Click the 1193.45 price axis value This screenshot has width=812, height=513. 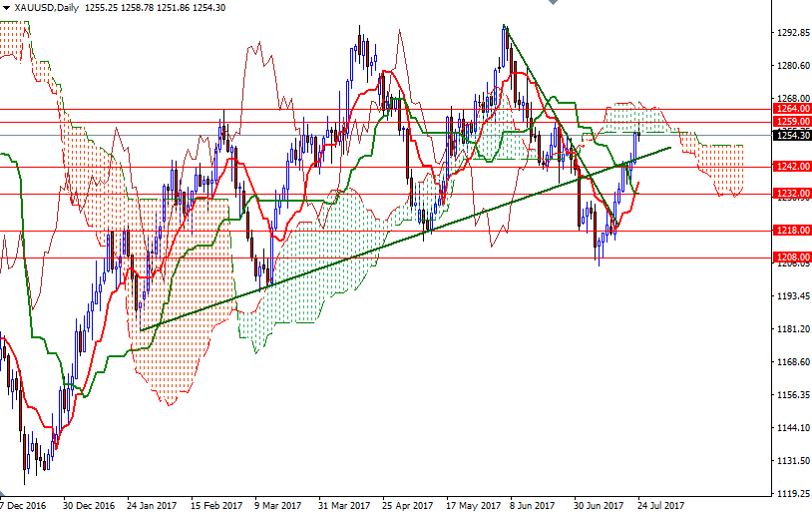[x=793, y=296]
